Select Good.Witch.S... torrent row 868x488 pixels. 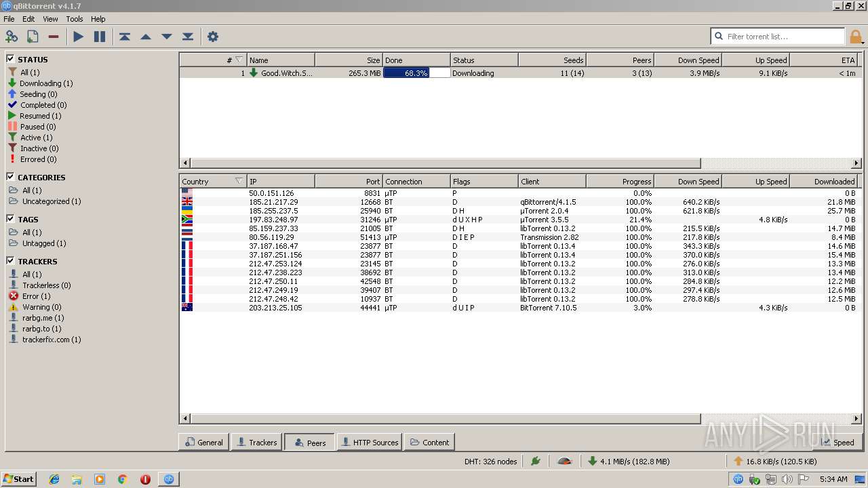518,73
